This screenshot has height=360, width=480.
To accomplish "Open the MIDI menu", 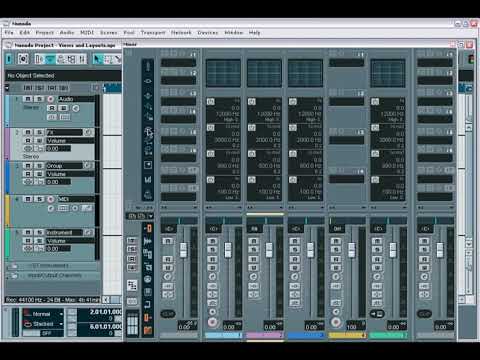I will point(87,33).
